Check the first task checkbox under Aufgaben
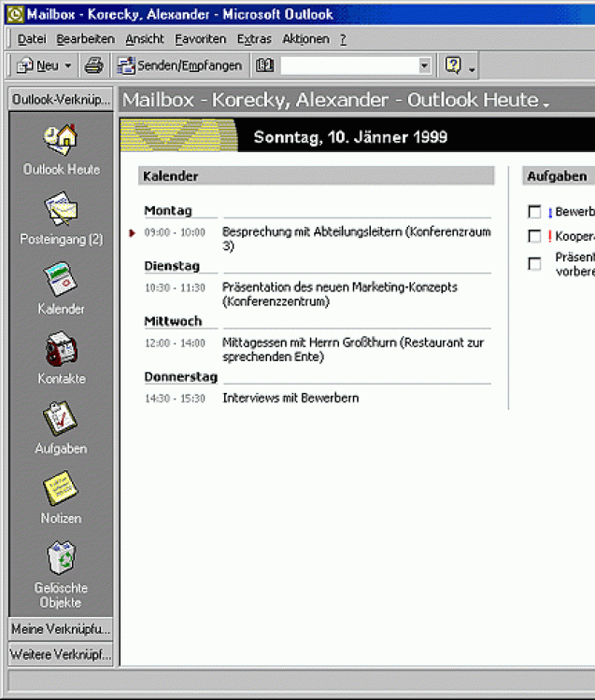Image resolution: width=595 pixels, height=700 pixels. (x=534, y=213)
